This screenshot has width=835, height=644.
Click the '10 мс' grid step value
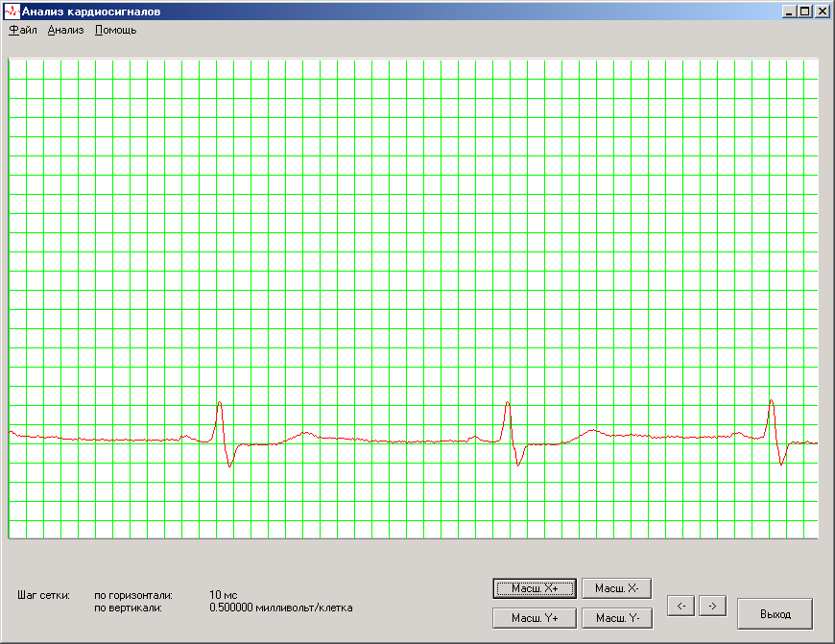223,595
